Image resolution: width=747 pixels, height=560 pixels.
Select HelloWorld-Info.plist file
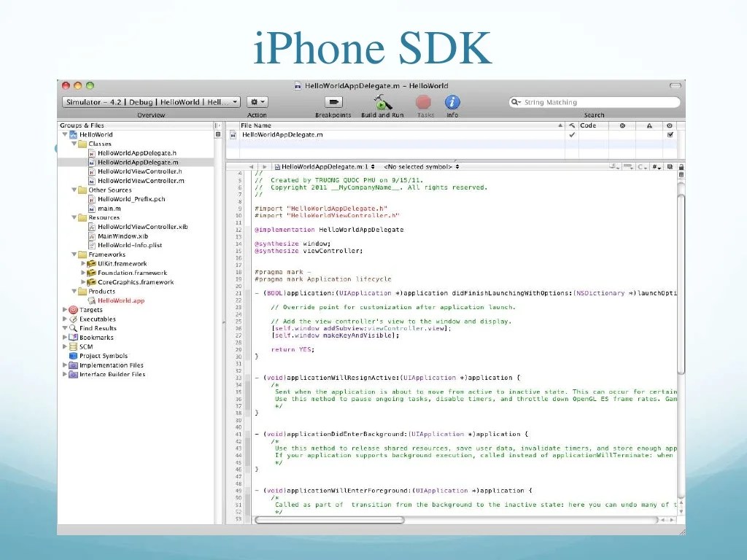130,245
